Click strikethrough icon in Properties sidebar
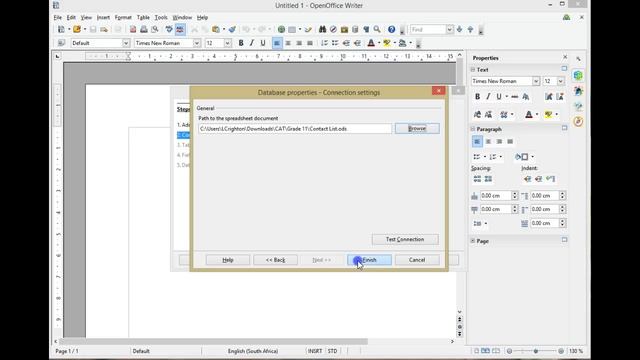This screenshot has height=360, width=640. [x=515, y=97]
